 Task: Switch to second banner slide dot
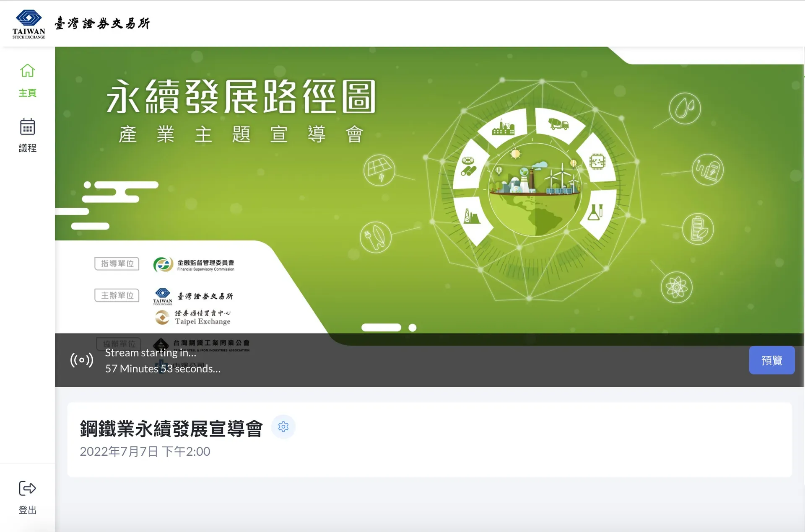point(413,328)
